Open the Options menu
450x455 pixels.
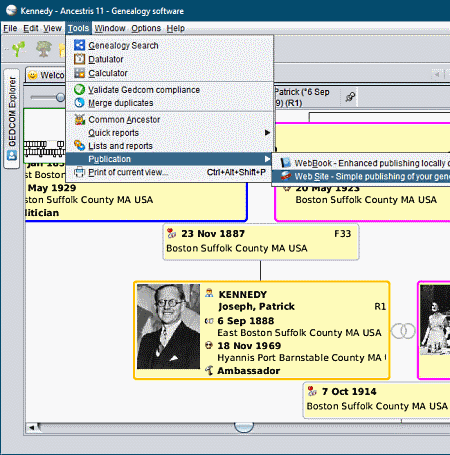click(146, 28)
